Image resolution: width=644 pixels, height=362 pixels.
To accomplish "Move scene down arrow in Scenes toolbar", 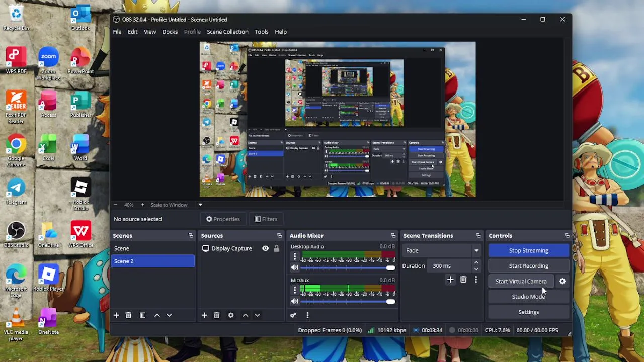I will pos(169,315).
